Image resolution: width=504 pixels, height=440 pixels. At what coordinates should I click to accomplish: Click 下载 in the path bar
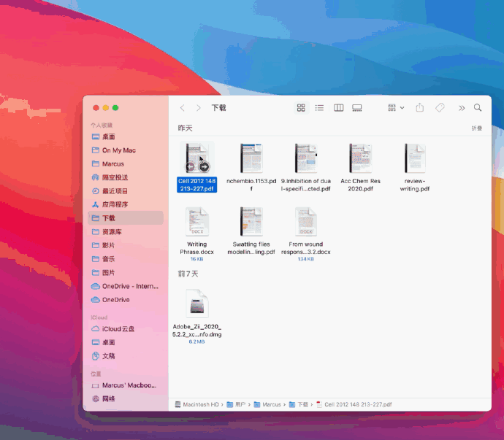coord(299,405)
